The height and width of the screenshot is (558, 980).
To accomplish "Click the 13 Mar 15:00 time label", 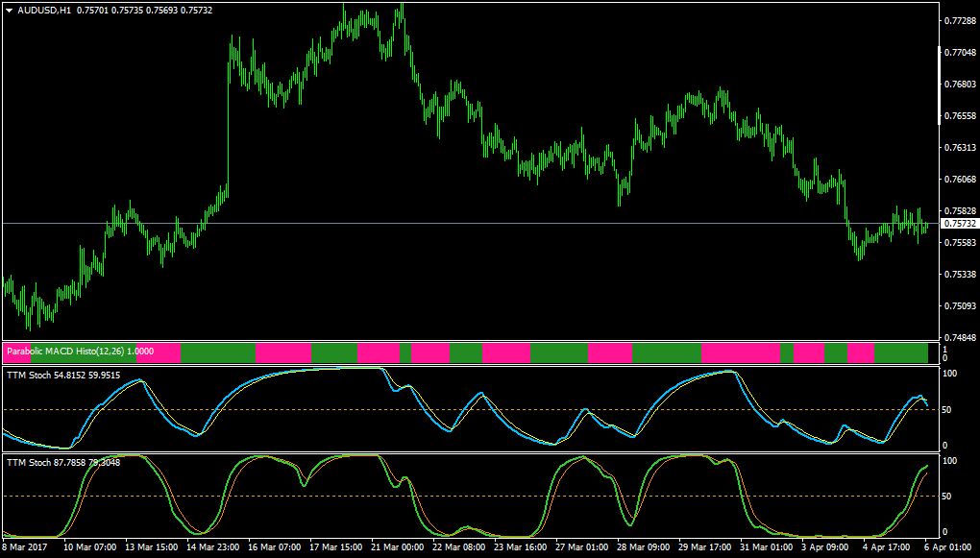I will click(x=153, y=546).
